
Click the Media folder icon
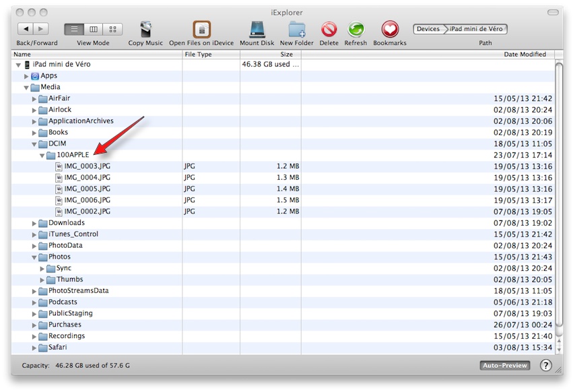pos(35,88)
